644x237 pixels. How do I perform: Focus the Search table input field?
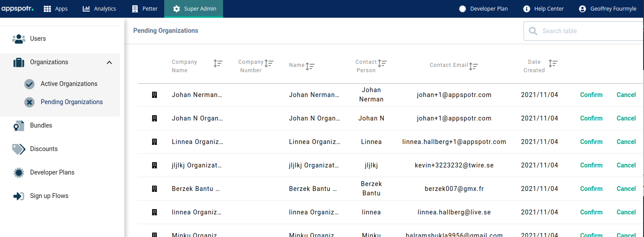pyautogui.click(x=584, y=31)
